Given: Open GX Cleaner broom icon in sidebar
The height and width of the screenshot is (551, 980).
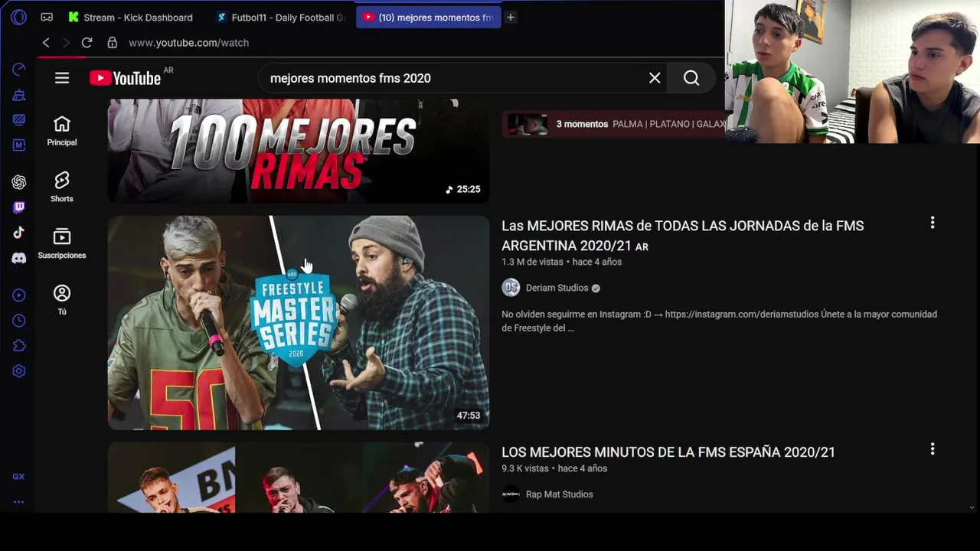Looking at the screenshot, I should 19,95.
